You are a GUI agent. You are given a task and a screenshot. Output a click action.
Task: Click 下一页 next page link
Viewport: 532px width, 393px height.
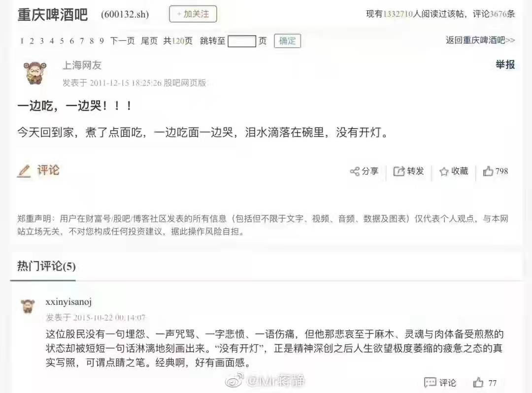122,41
